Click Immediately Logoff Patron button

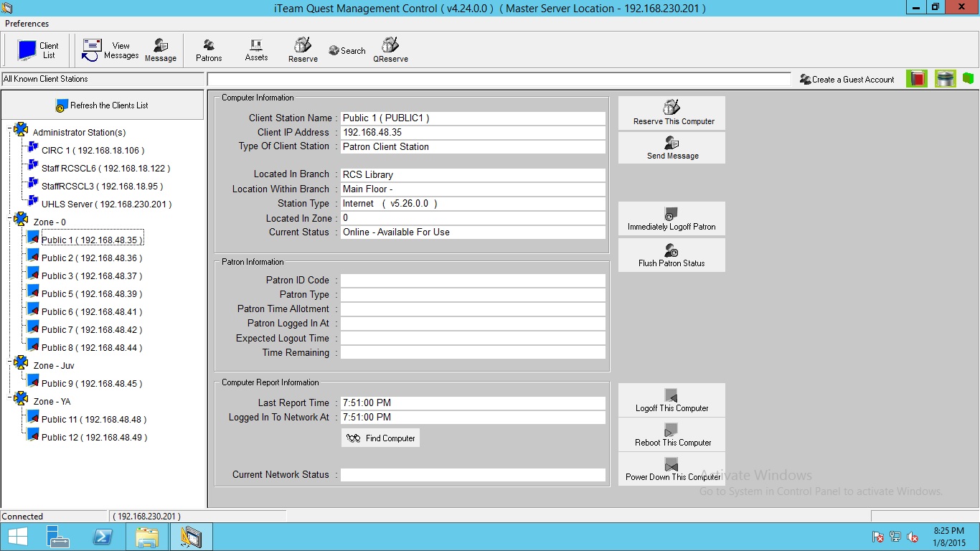[672, 218]
